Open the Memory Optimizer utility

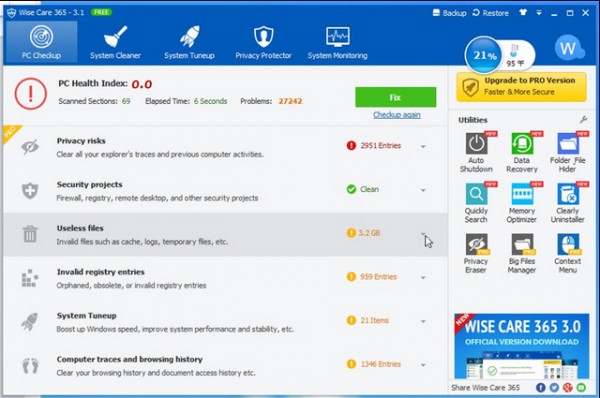click(x=522, y=203)
